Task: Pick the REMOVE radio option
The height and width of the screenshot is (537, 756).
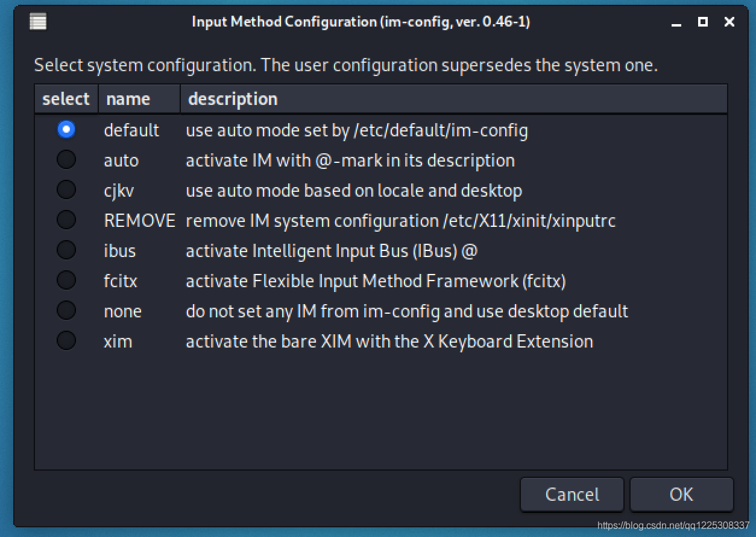Action: pos(66,220)
